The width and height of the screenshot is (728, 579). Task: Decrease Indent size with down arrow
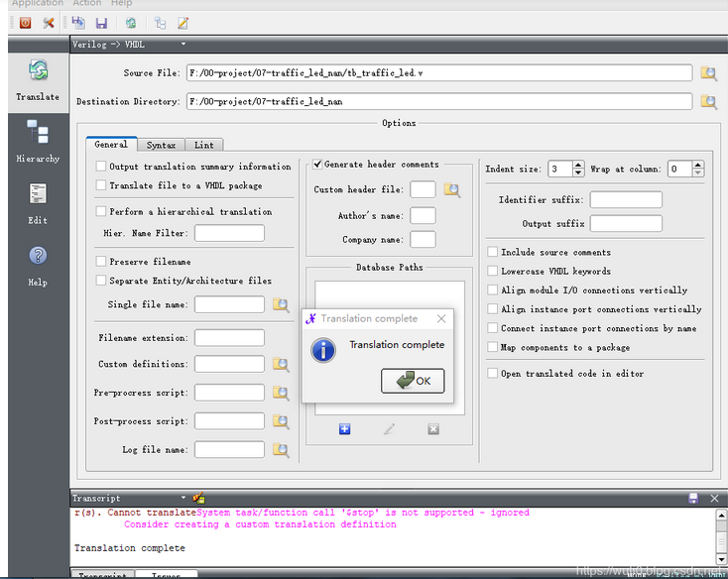point(578,174)
